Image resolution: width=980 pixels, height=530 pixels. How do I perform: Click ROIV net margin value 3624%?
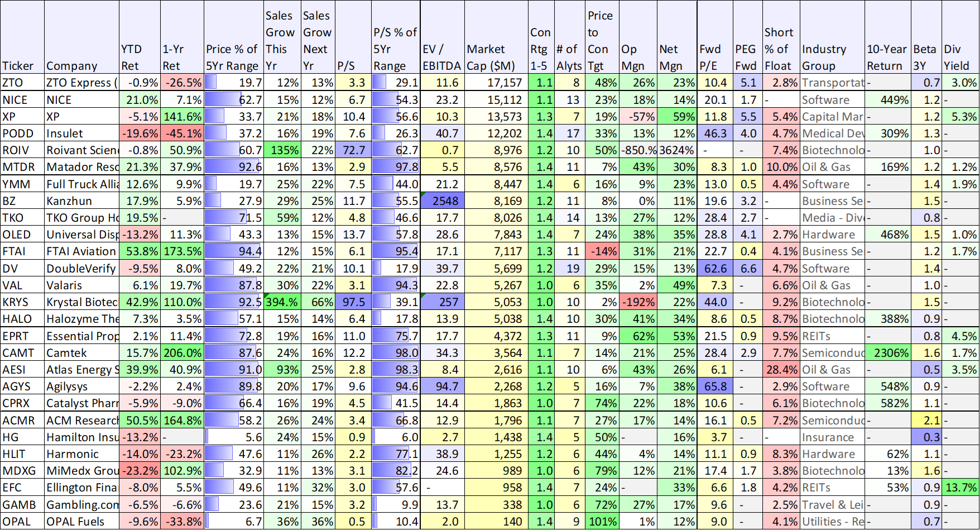pos(677,150)
